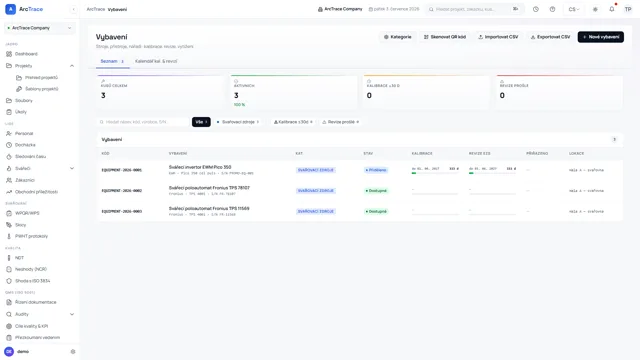640x360 pixels.
Task: Open settings gear next to demo user
Action: [x=73, y=351]
